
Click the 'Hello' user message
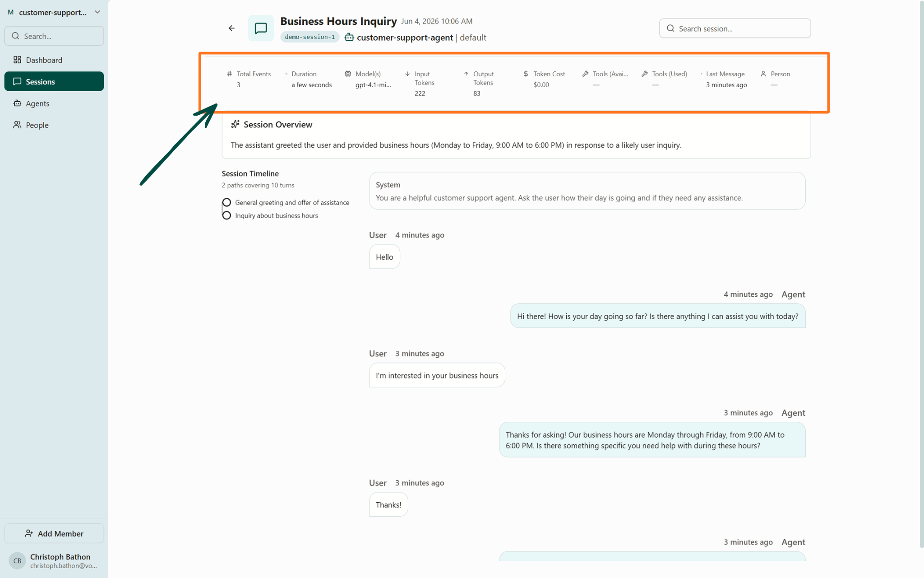coord(384,256)
